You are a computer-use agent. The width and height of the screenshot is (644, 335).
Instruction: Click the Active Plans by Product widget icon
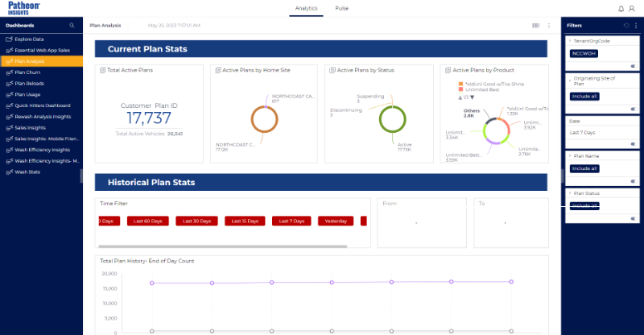[x=448, y=70]
